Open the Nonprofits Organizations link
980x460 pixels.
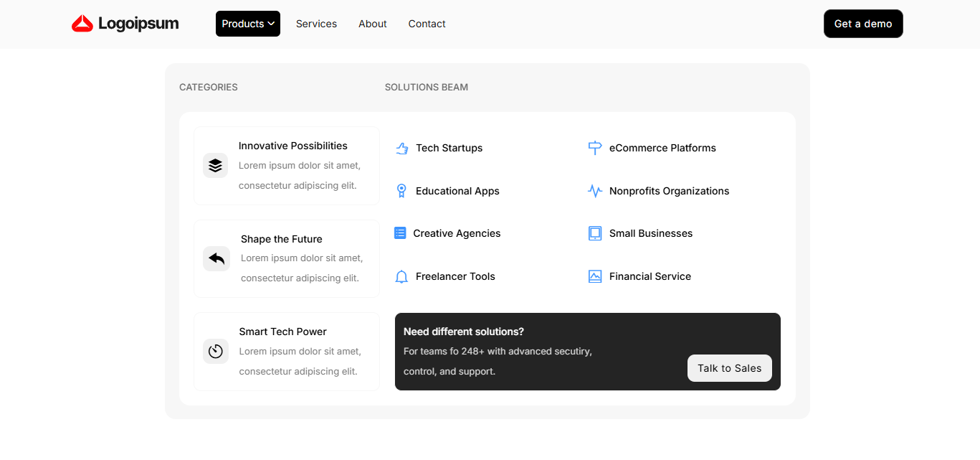pyautogui.click(x=669, y=191)
